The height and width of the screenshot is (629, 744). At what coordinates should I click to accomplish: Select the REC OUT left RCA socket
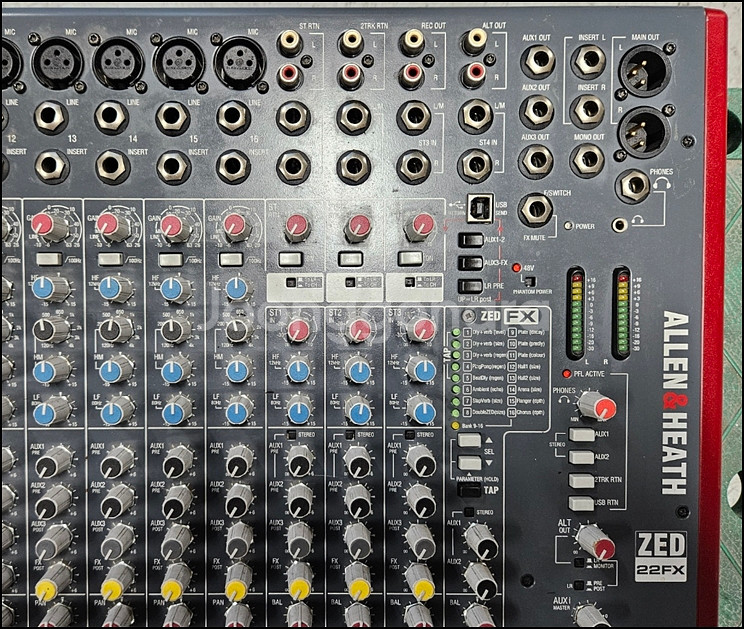pos(412,42)
